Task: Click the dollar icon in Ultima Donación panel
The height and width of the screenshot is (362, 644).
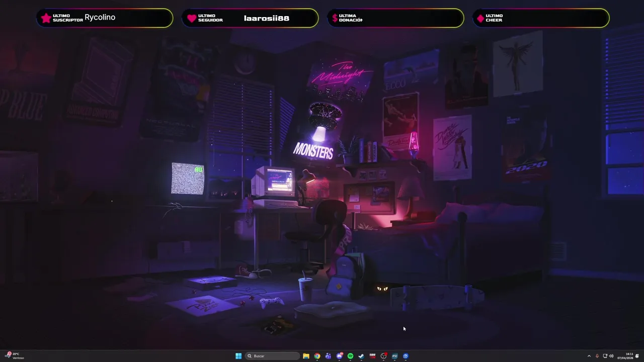Action: coord(335,18)
